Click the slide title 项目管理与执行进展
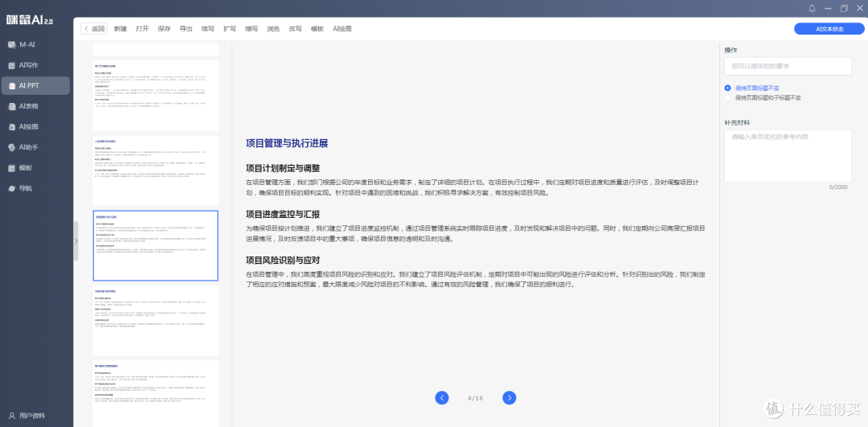The height and width of the screenshot is (427, 868). [287, 143]
